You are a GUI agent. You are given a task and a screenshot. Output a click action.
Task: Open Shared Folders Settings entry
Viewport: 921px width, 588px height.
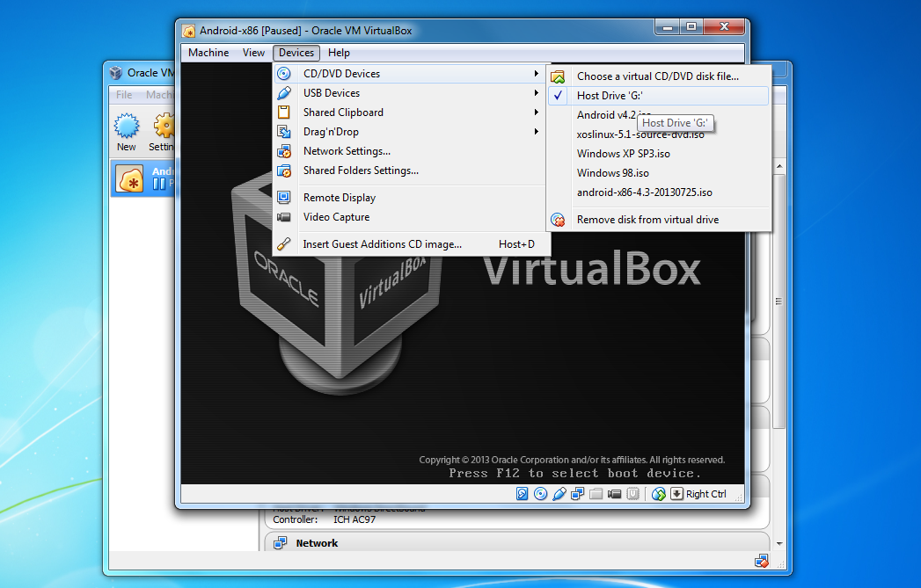tap(412, 171)
